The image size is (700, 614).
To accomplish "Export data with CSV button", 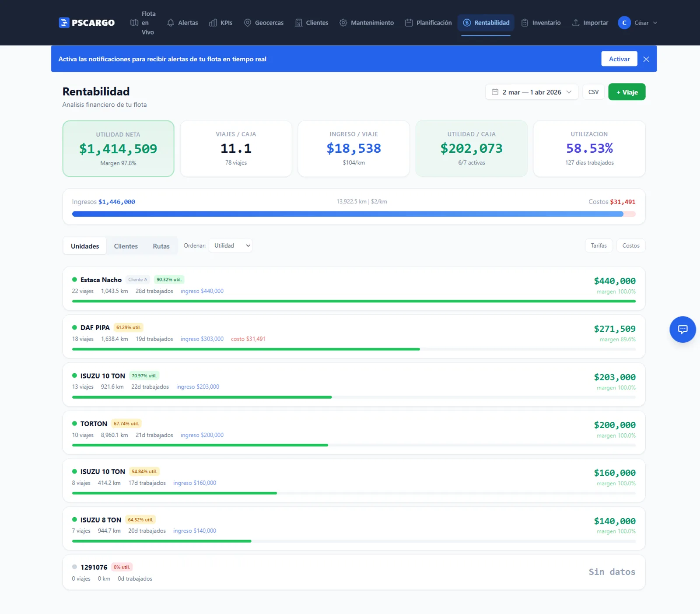I will click(593, 92).
